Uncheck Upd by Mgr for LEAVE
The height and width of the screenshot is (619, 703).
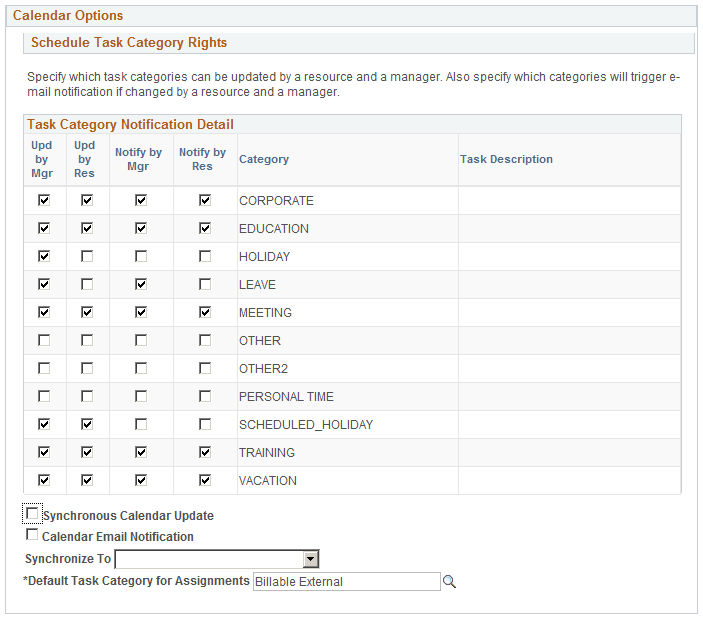[44, 284]
